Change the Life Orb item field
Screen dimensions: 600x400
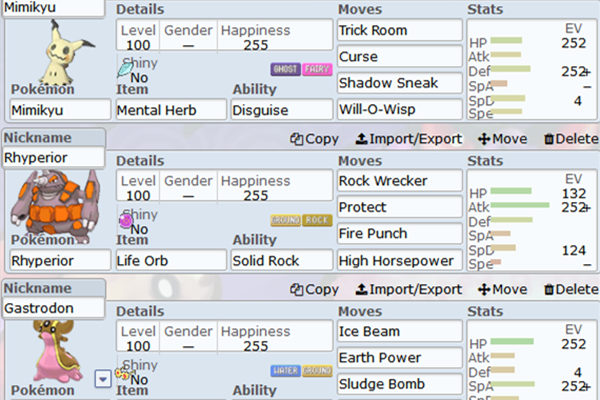(171, 260)
